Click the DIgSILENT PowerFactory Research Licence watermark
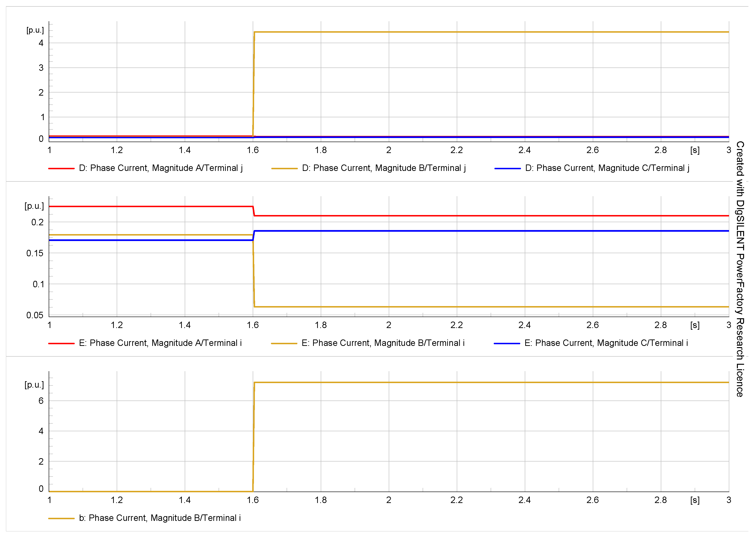 point(740,269)
